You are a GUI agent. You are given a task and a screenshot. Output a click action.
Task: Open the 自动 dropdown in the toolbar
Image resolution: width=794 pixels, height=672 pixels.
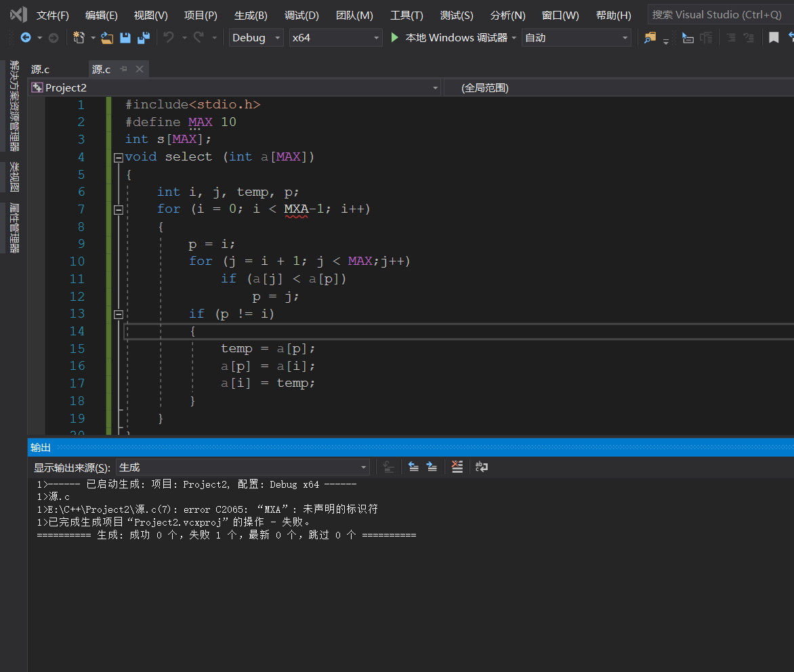[x=577, y=37]
